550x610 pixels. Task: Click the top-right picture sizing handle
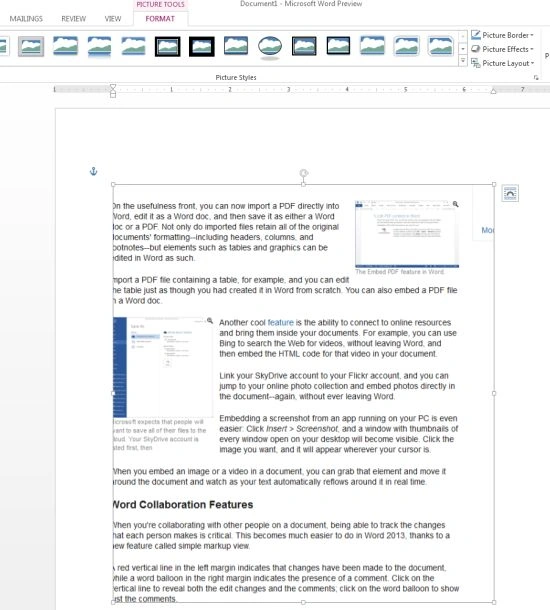coord(494,184)
